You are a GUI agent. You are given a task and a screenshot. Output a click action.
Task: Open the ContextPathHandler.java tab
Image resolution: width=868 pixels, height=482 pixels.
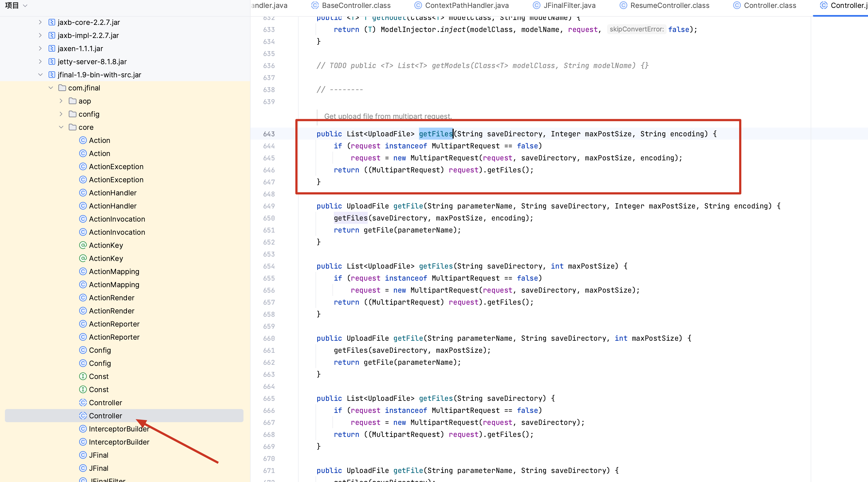pyautogui.click(x=466, y=5)
